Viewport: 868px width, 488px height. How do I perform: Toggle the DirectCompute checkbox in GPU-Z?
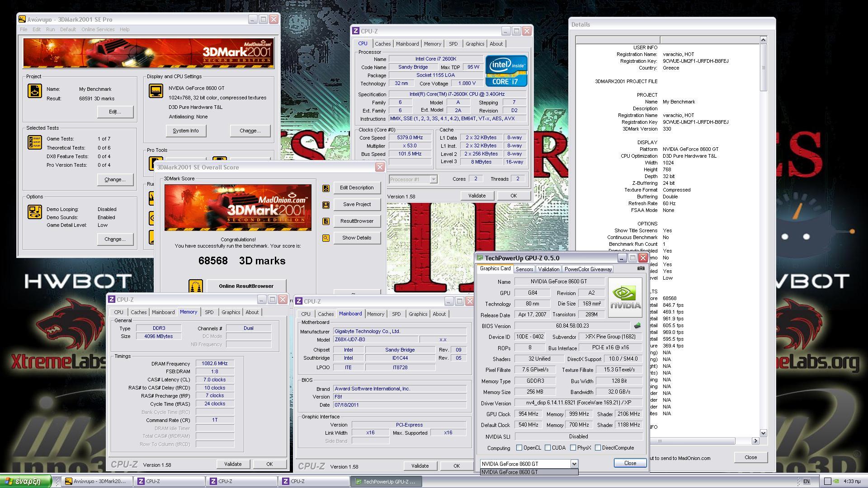pyautogui.click(x=598, y=448)
